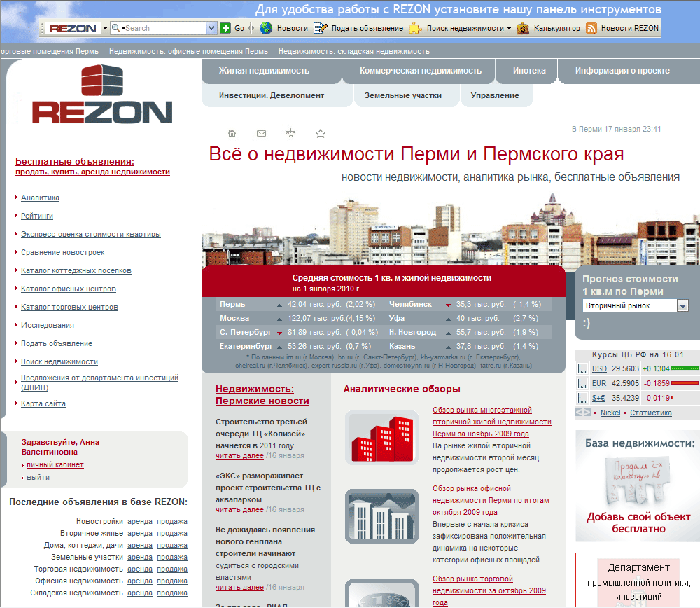Screen dimensions: 700x608
Task: Click the star favorites icon
Action: coord(321,133)
